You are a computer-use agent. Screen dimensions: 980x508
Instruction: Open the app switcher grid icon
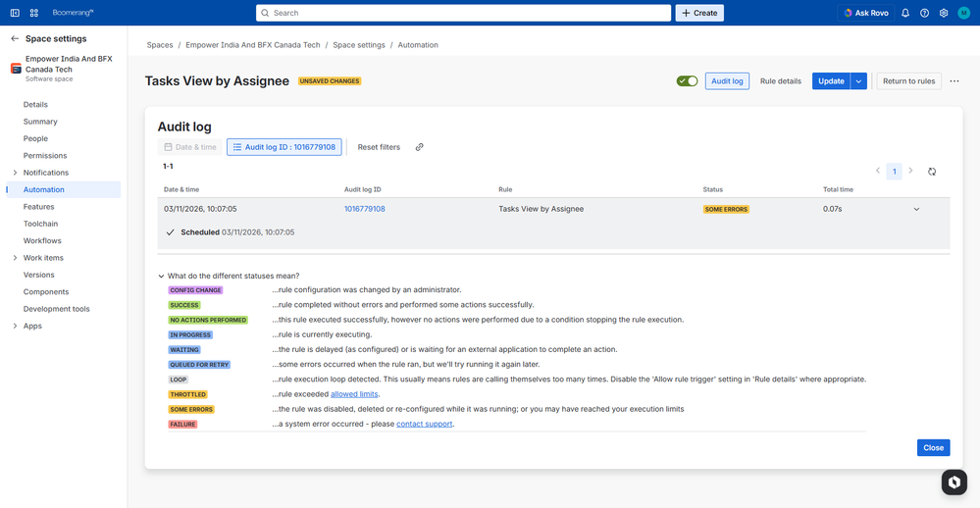click(34, 13)
